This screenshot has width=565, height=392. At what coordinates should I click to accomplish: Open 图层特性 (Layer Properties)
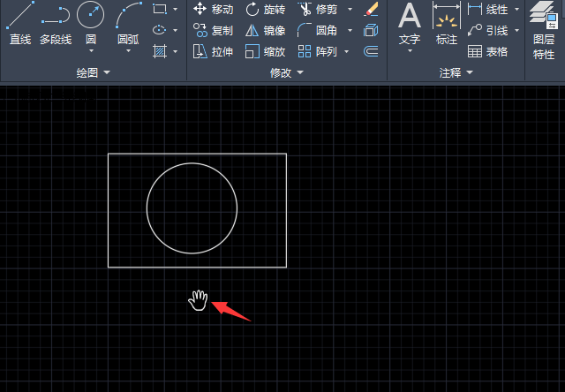point(544,30)
